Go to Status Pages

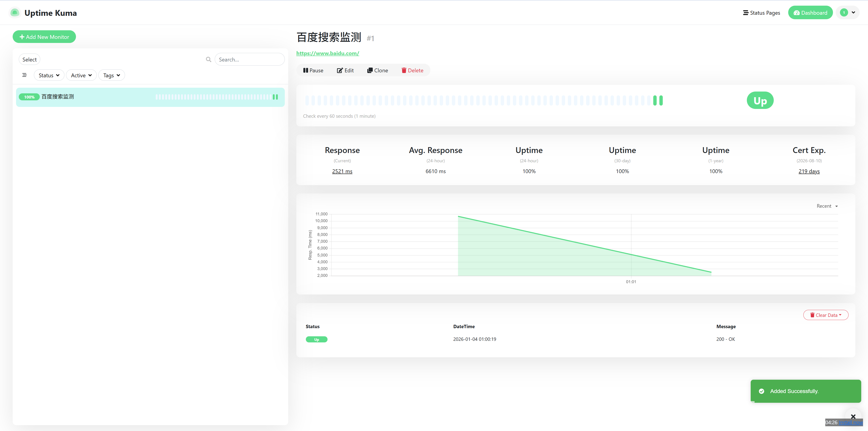click(x=762, y=13)
